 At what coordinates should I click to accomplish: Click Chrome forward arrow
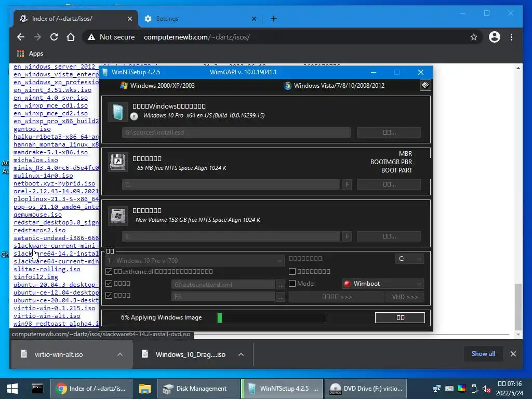[37, 37]
